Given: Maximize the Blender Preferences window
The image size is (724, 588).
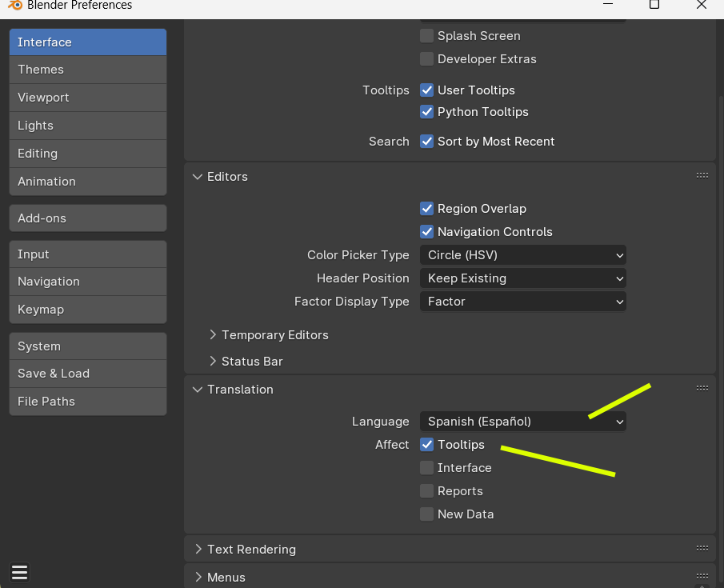Looking at the screenshot, I should (654, 5).
